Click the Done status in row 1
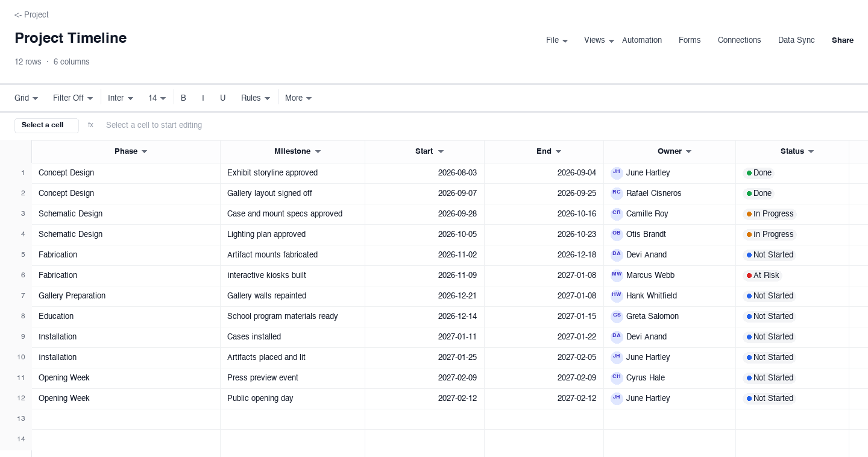 759,173
